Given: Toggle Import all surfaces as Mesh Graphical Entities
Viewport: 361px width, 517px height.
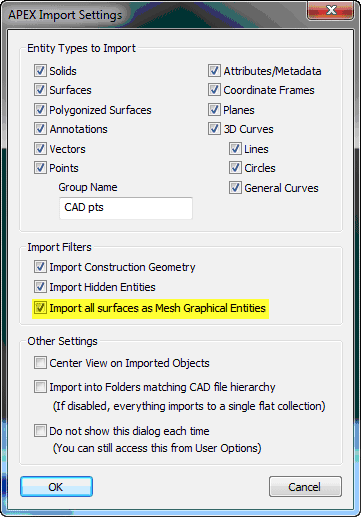Looking at the screenshot, I should [x=40, y=308].
